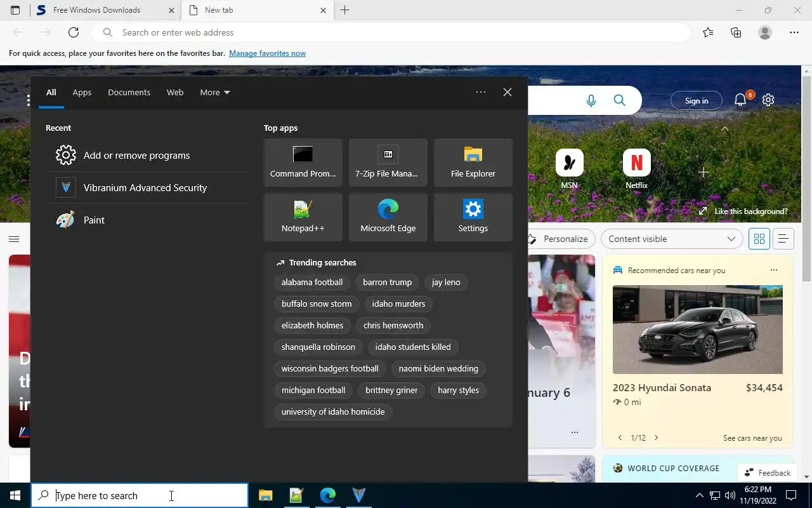Search trending topic harry styles
Image resolution: width=812 pixels, height=508 pixels.
tap(458, 390)
